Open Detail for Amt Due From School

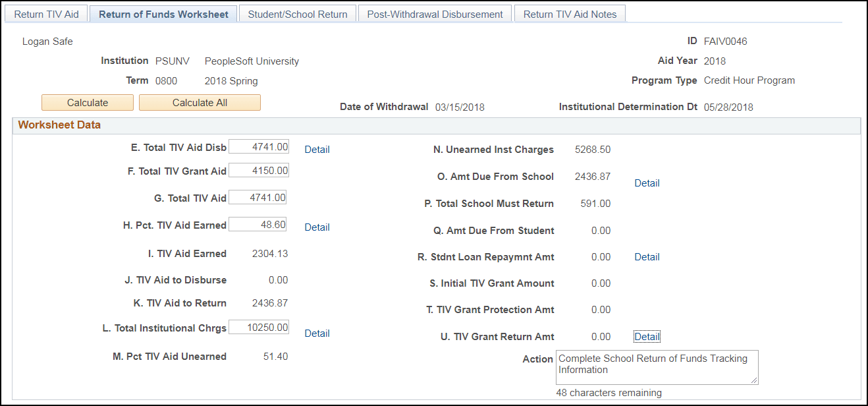point(647,183)
